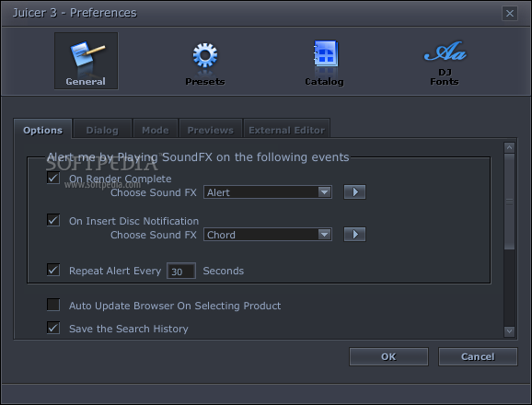
Task: Open the DJ Fonts section
Action: (445, 64)
